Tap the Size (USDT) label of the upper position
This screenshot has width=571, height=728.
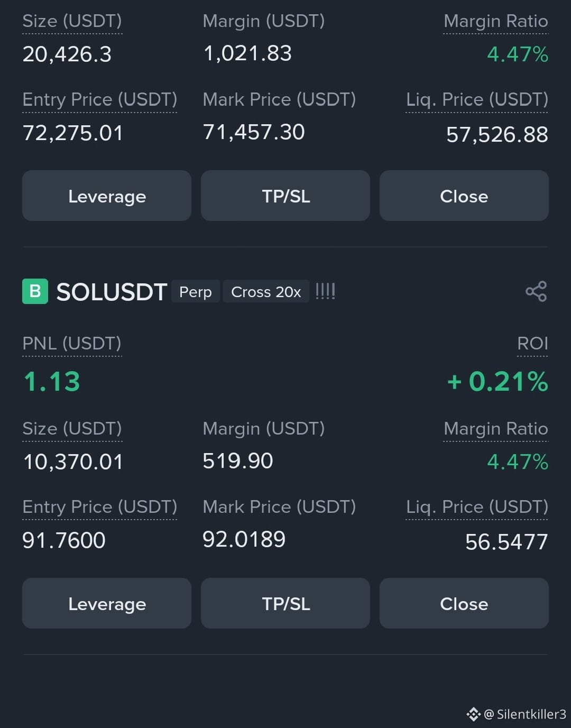point(72,21)
